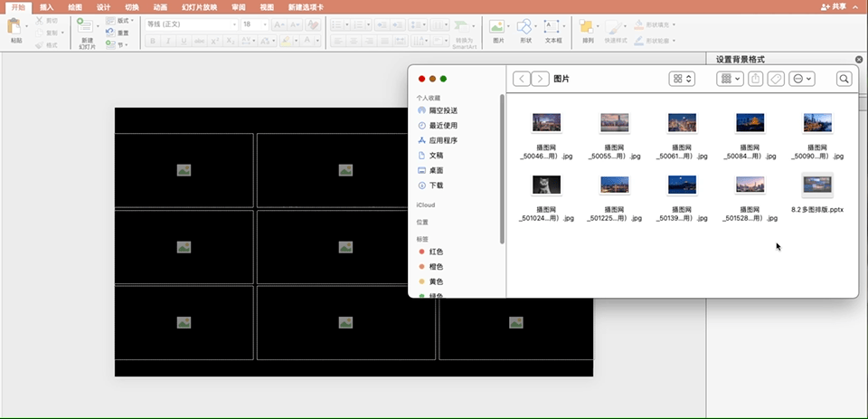
Task: Click picture icon in middle-row center placeholder
Action: click(x=345, y=247)
